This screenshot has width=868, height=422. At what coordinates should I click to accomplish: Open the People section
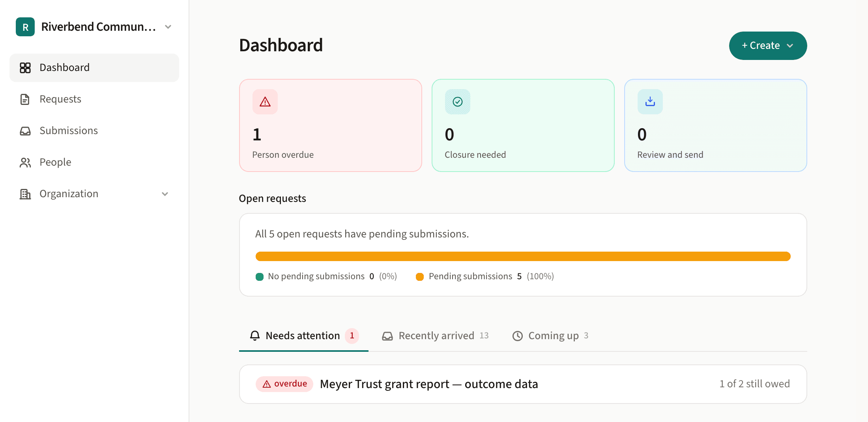pos(94,162)
